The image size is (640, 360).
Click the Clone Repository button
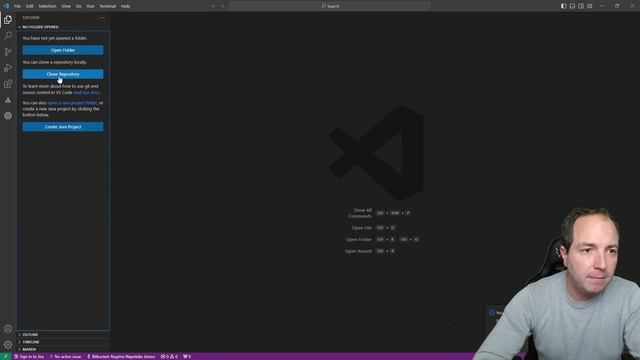click(x=63, y=74)
